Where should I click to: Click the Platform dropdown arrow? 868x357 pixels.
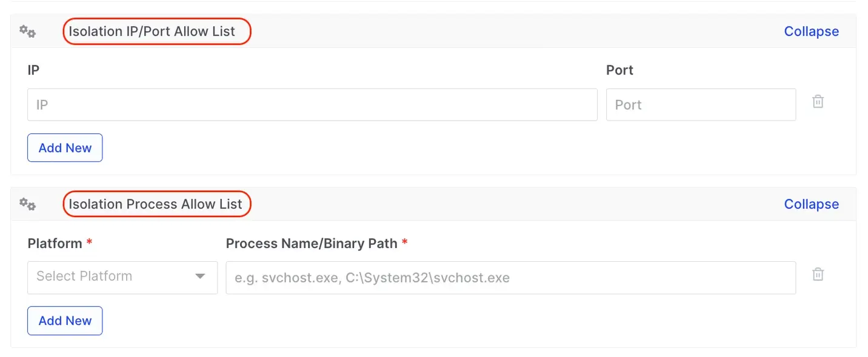[x=200, y=277]
